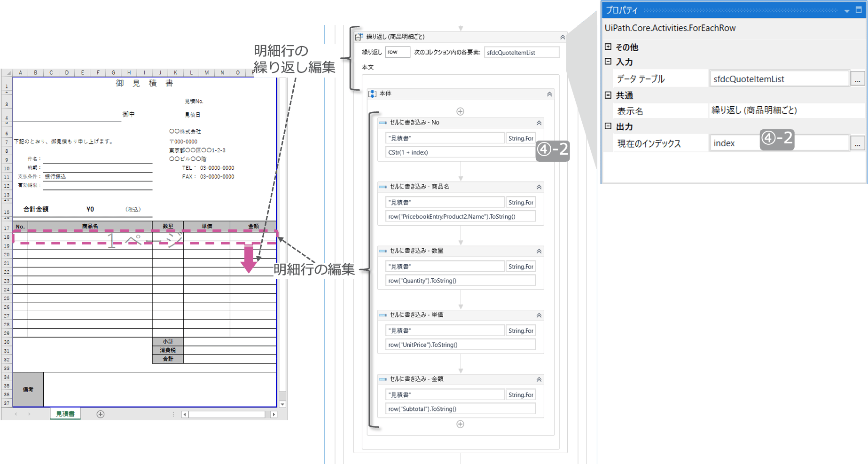Click the add-activity plus at top of 本体

[461, 111]
